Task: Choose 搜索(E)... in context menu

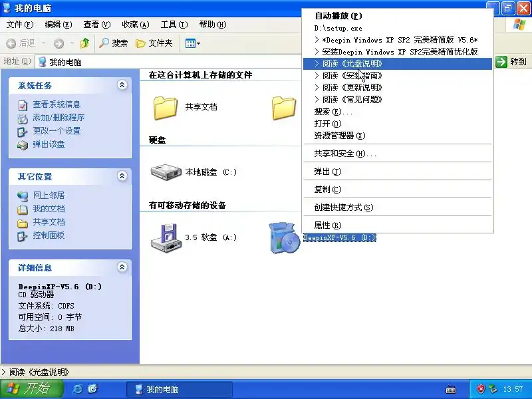Action: coord(397,112)
